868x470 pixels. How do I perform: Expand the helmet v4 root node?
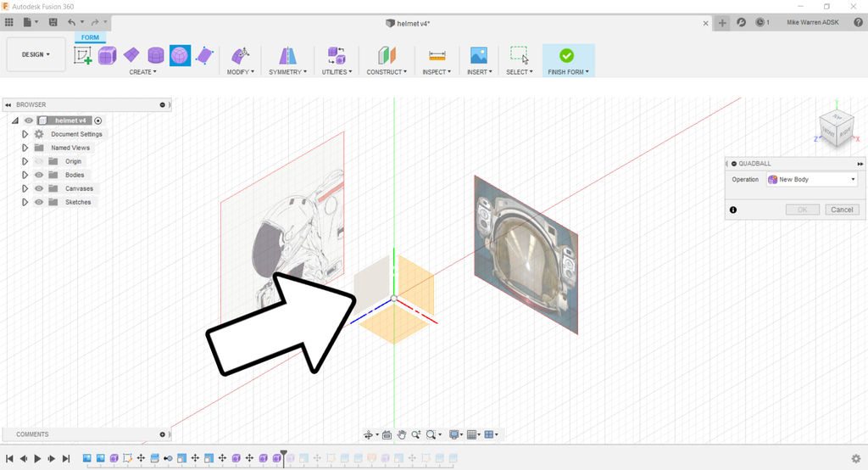click(x=15, y=120)
